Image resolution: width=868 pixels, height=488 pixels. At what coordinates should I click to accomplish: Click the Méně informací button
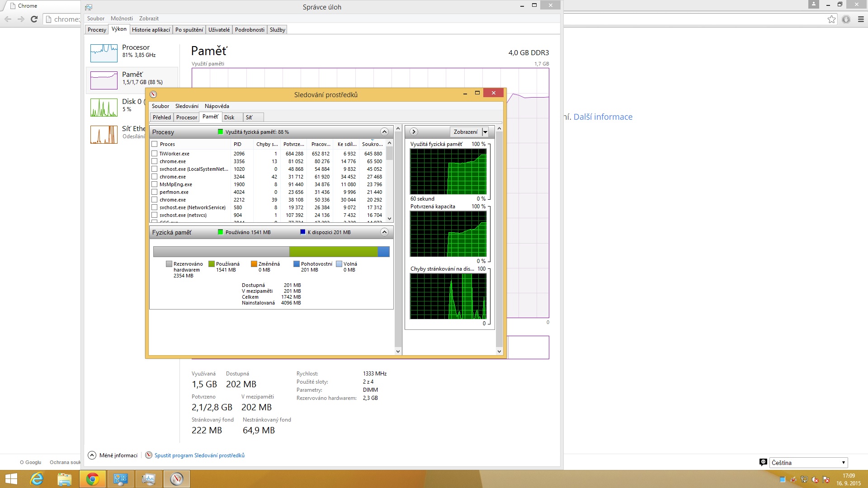[113, 455]
